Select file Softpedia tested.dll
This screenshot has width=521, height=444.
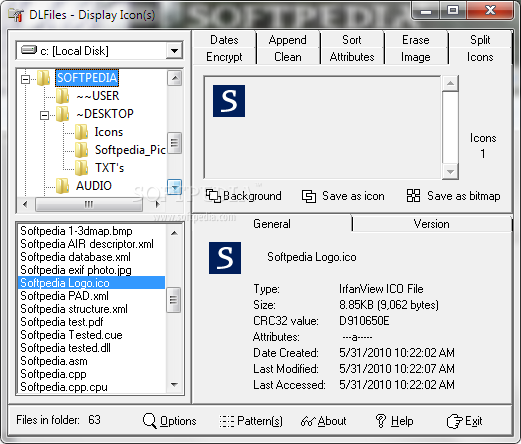(x=65, y=348)
